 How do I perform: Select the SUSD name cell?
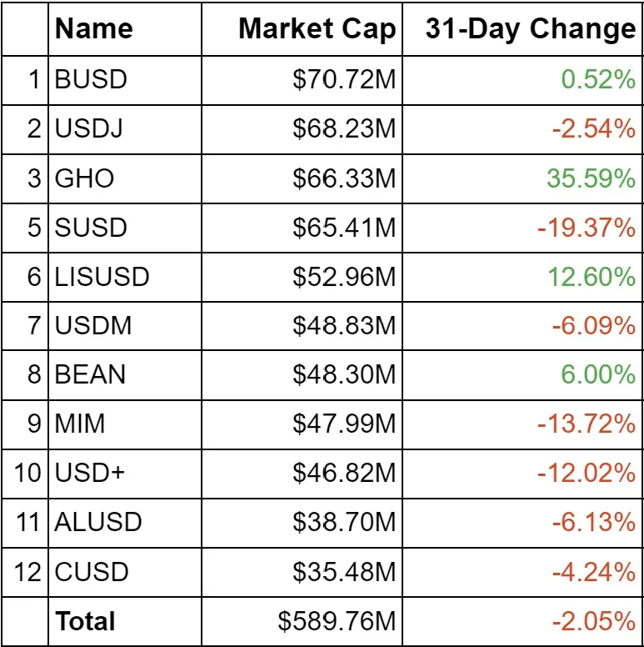coord(91,228)
